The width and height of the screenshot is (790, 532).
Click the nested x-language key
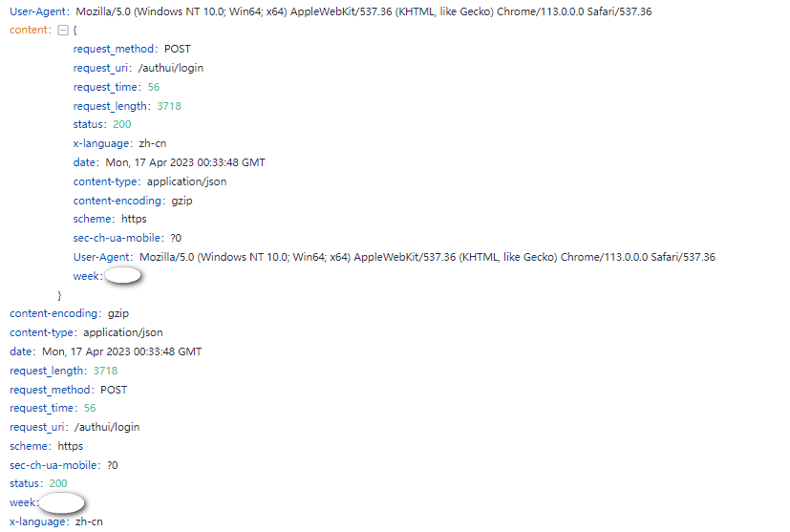103,143
